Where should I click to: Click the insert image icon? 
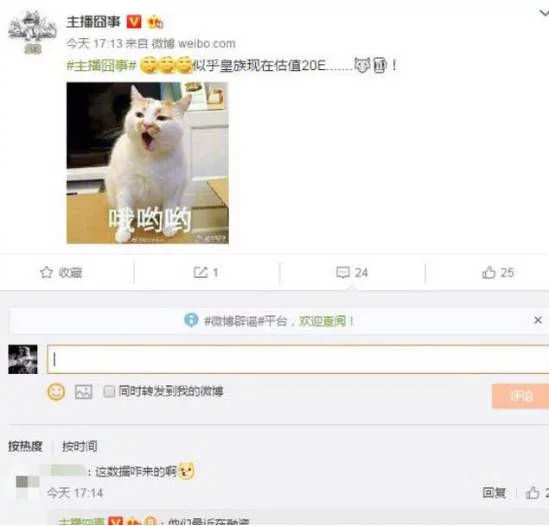click(x=84, y=392)
